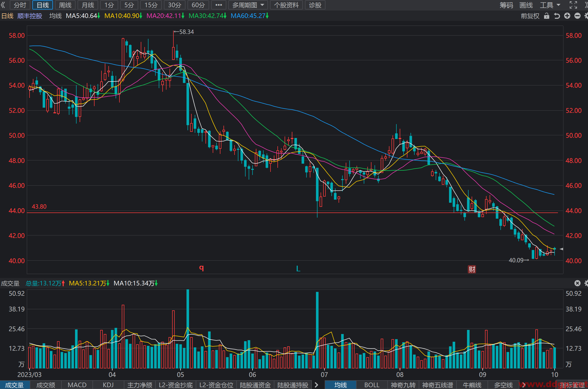
Task: Click MA60:45.27 indicator value
Action: pyautogui.click(x=250, y=16)
